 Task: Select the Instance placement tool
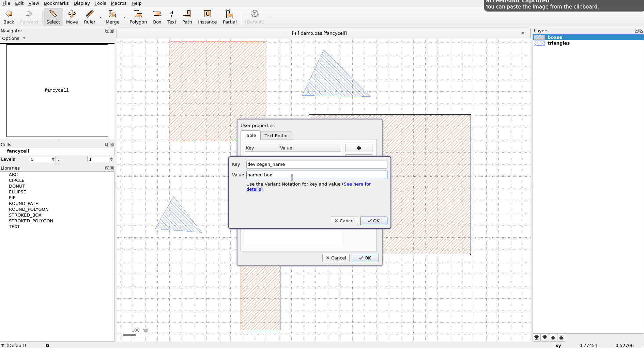coord(207,16)
